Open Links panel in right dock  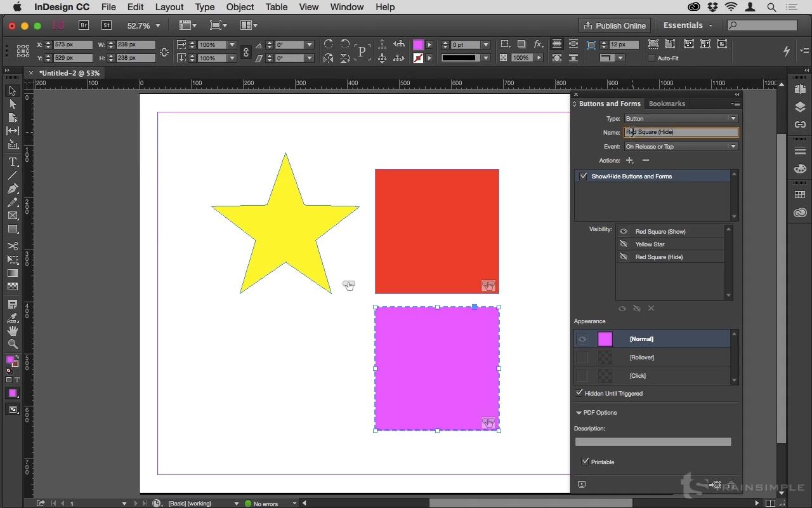coord(800,124)
